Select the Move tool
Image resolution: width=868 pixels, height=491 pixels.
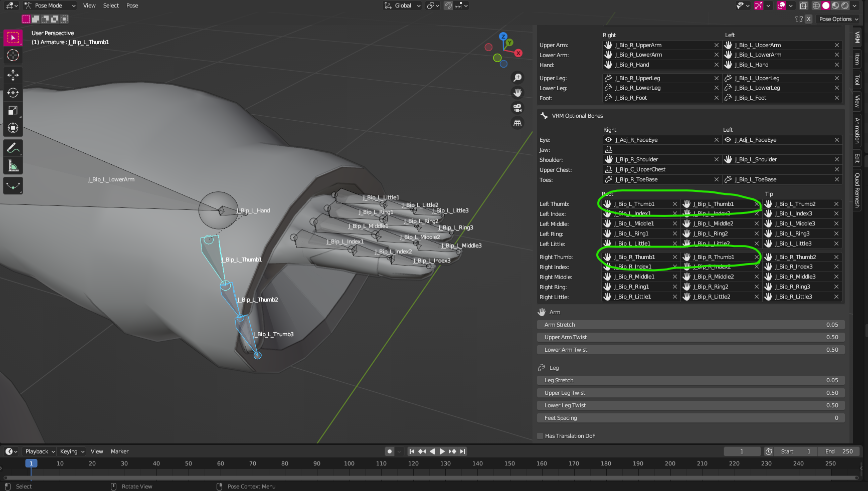click(x=13, y=75)
